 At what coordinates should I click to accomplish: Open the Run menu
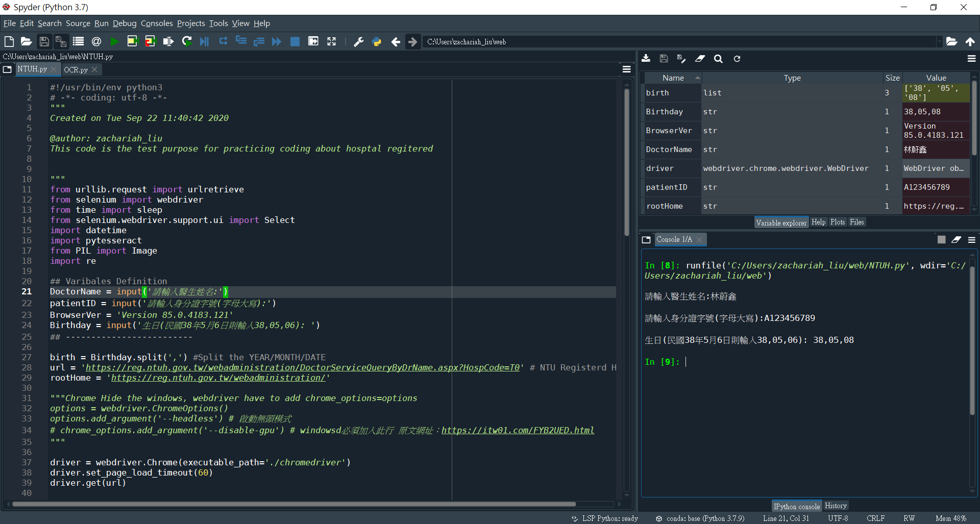[x=102, y=23]
